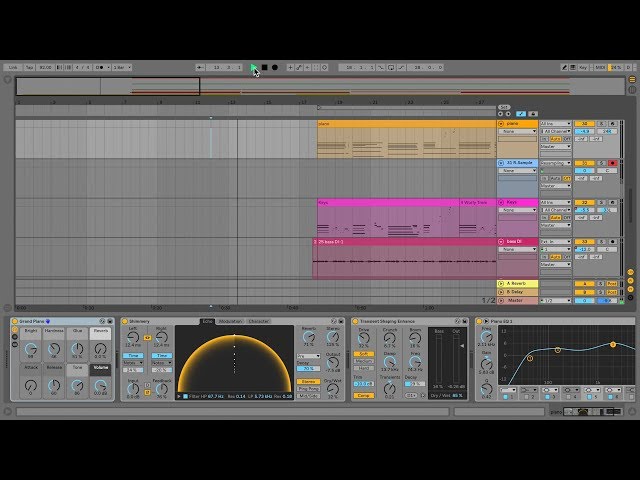Select the Soft clipping button

[363, 353]
